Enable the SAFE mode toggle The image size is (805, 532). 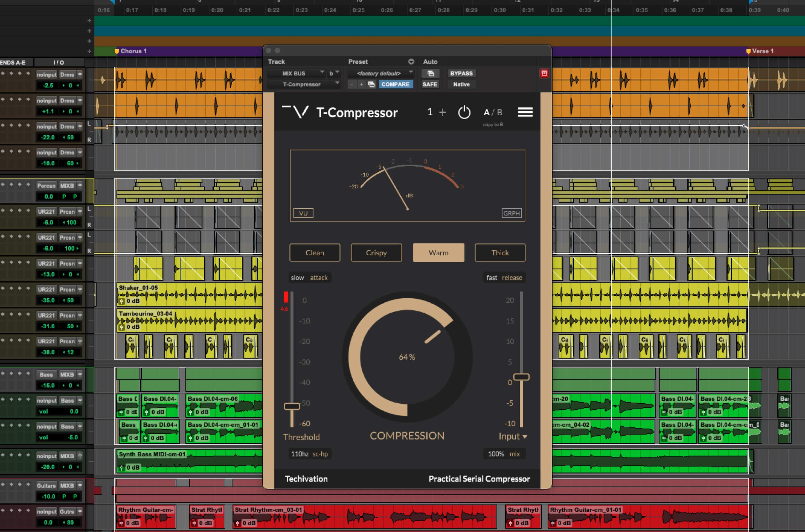point(429,84)
